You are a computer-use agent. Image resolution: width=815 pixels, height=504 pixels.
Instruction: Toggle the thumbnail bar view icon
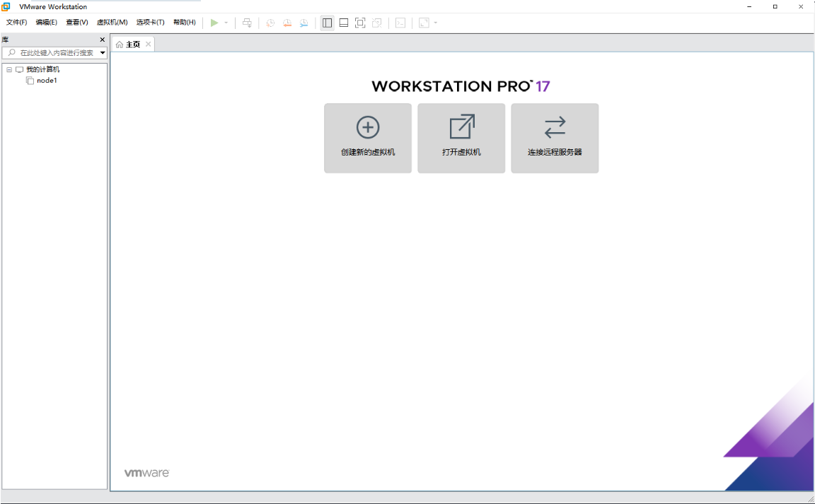(x=344, y=23)
